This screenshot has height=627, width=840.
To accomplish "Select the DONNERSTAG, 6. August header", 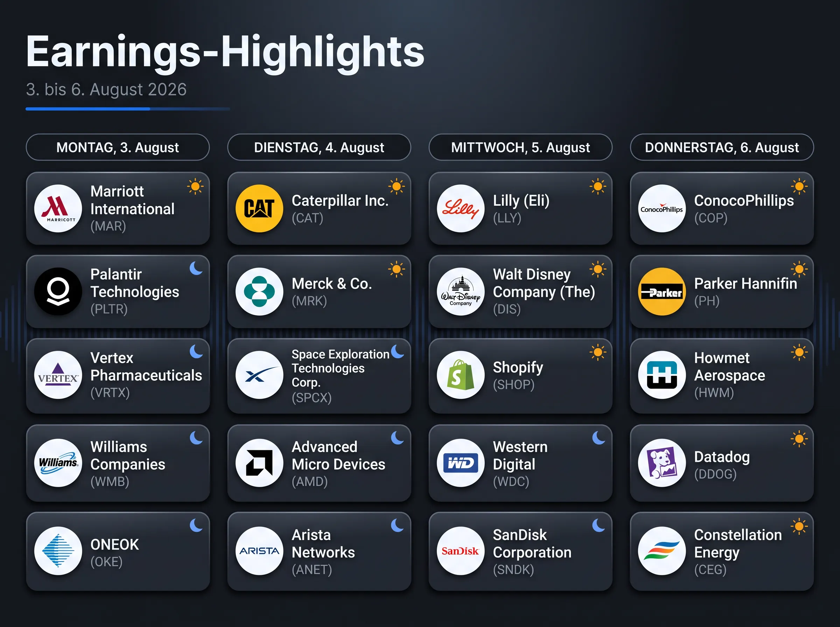I will (722, 147).
